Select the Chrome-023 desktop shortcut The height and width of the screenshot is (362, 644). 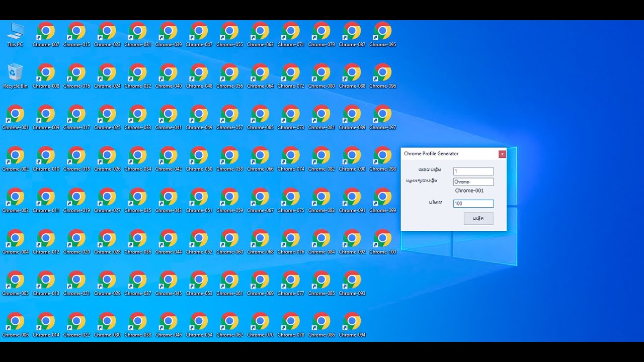point(107,35)
